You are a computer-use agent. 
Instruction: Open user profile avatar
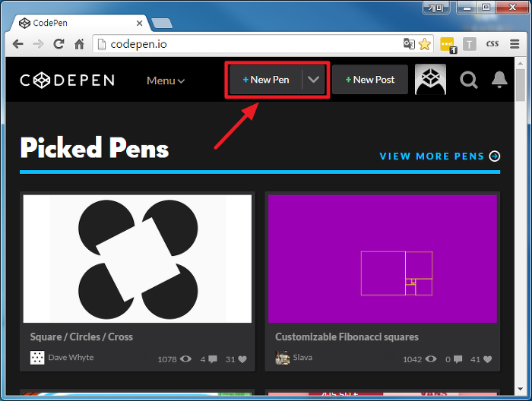[431, 79]
